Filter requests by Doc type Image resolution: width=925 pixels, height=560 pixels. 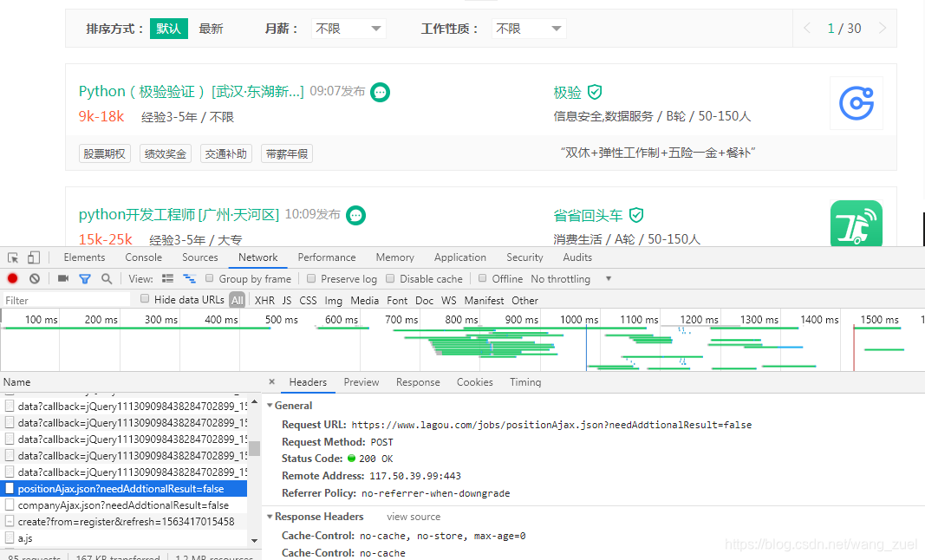(424, 300)
